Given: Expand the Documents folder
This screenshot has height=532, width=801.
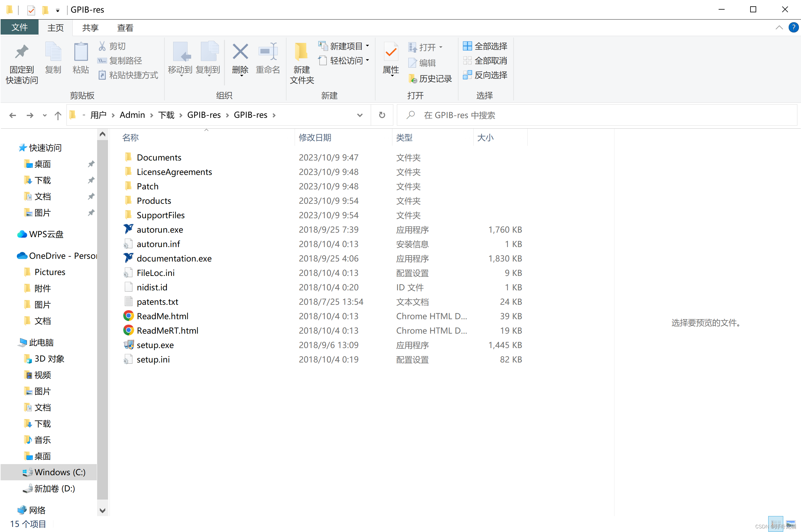Looking at the screenshot, I should coord(158,157).
